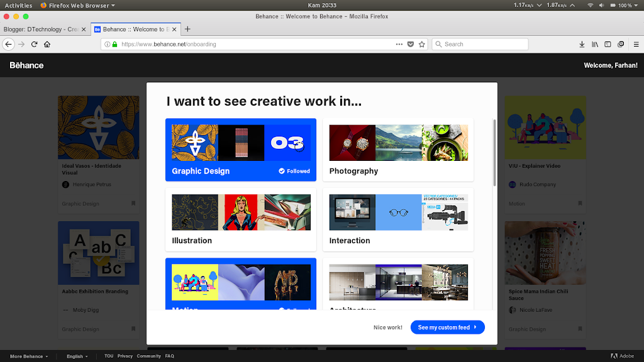Bookmark this page with the star icon

[x=422, y=44]
